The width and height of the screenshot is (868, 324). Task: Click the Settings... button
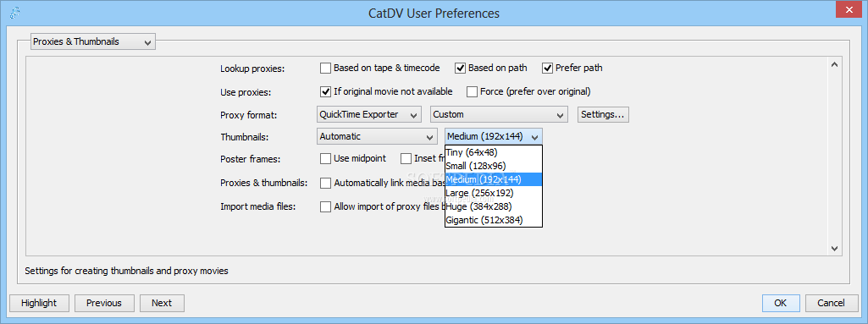click(x=603, y=114)
